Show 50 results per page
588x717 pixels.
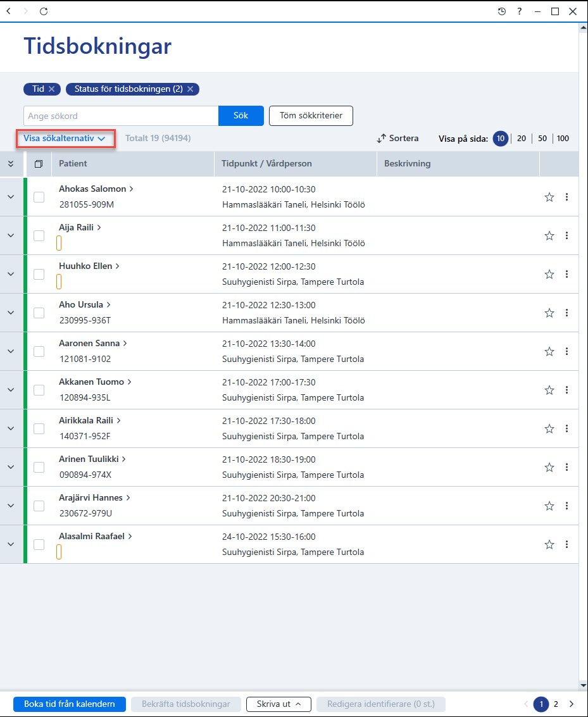click(542, 138)
